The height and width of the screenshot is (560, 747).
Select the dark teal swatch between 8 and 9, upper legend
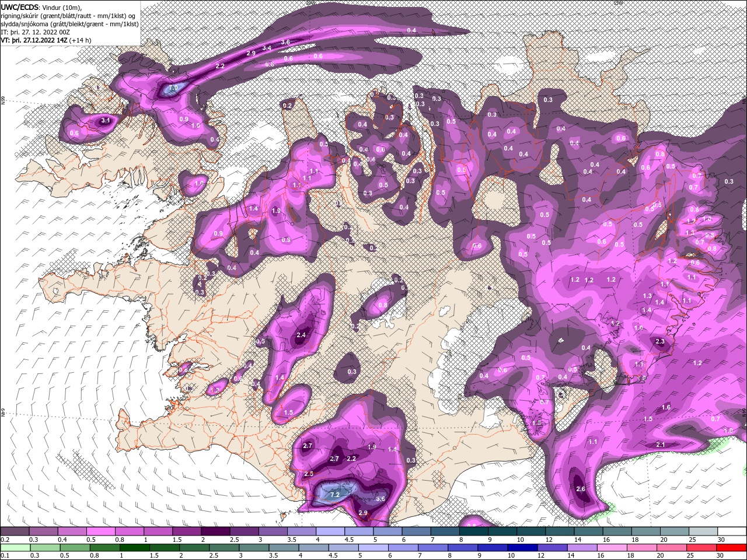(474, 531)
